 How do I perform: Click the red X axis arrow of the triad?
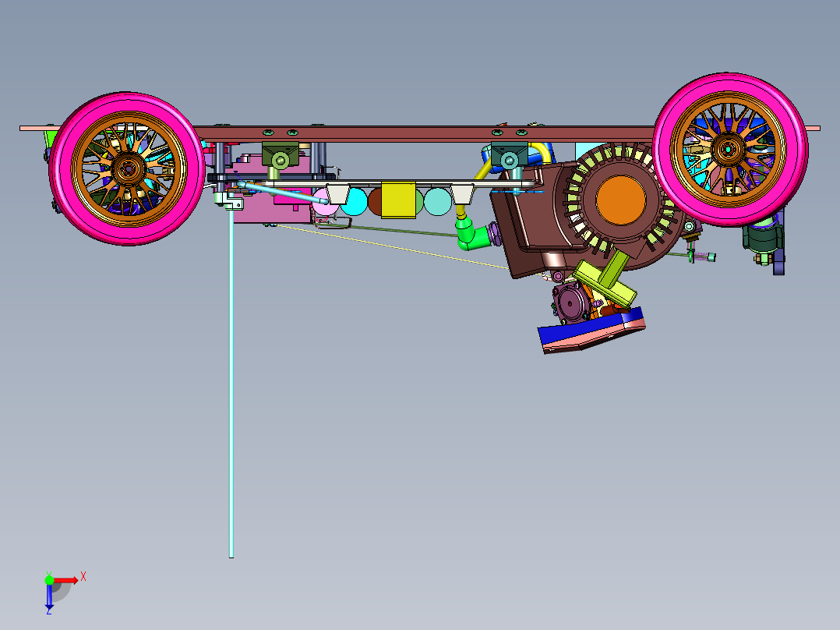click(x=66, y=580)
